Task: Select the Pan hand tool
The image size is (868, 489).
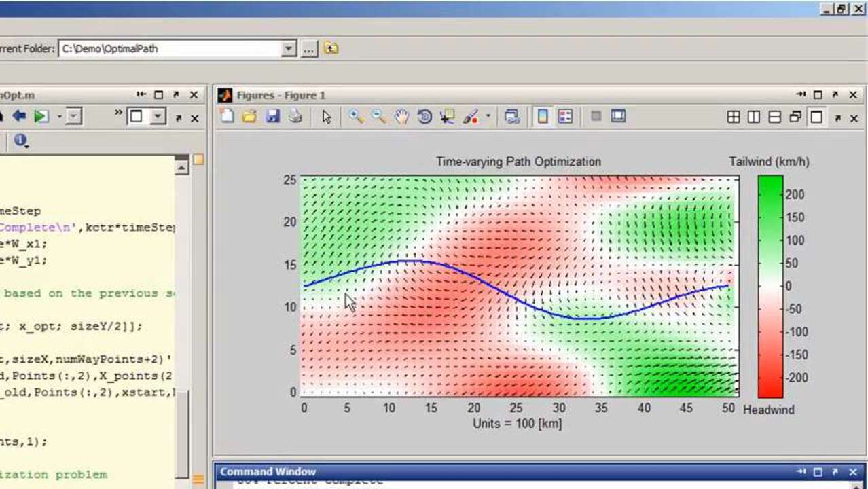Action: point(401,117)
